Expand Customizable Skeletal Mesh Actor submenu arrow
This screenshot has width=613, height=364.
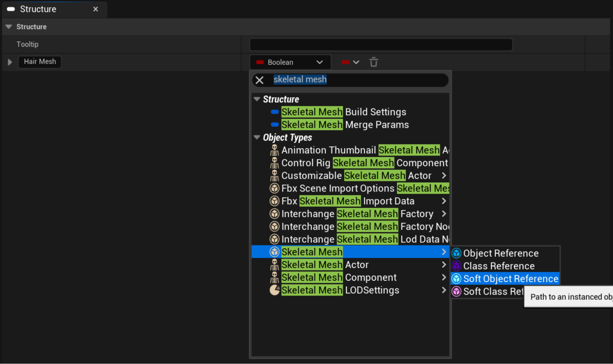click(444, 176)
